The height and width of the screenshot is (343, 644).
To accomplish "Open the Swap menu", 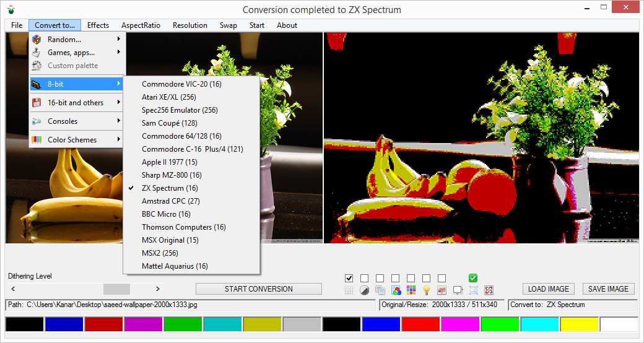I will point(228,25).
